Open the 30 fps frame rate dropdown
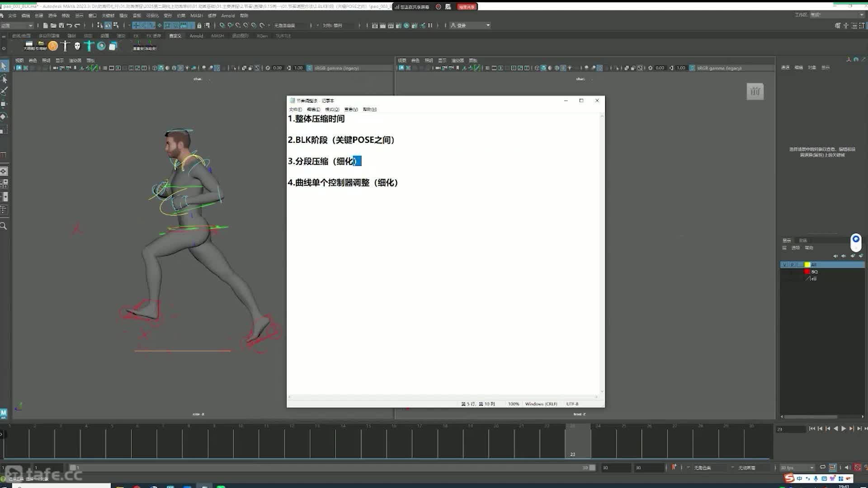The height and width of the screenshot is (488, 868). pos(797,468)
